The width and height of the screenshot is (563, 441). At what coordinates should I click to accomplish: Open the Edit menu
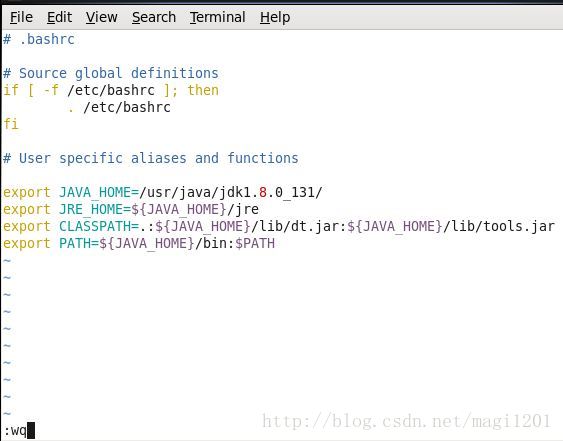pos(59,17)
